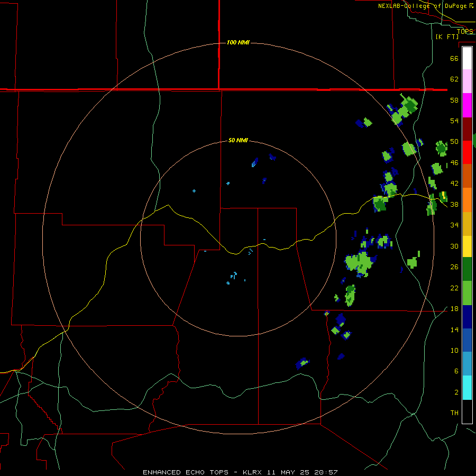Click the magenta 58 kft legend swatch
Viewport: 476px width, 476px height.
click(467, 105)
